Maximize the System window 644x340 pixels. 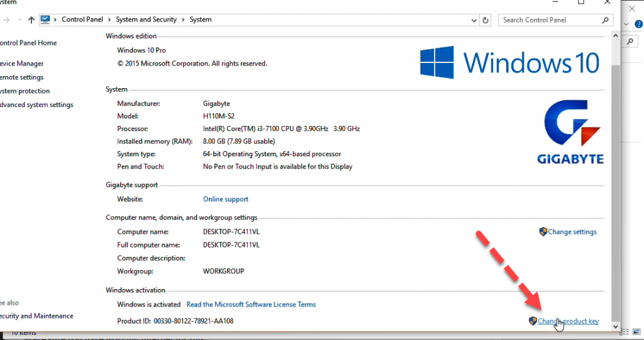point(581,2)
